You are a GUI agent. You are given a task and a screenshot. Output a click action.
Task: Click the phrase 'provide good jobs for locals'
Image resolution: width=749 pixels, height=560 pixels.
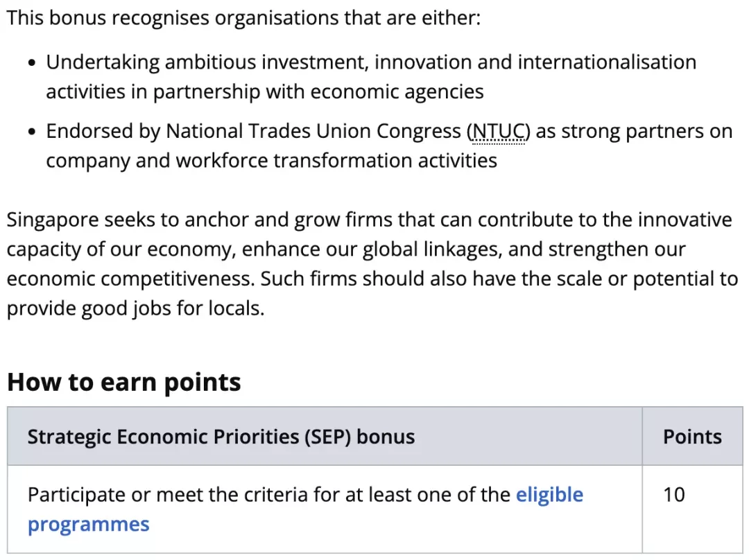click(135, 308)
